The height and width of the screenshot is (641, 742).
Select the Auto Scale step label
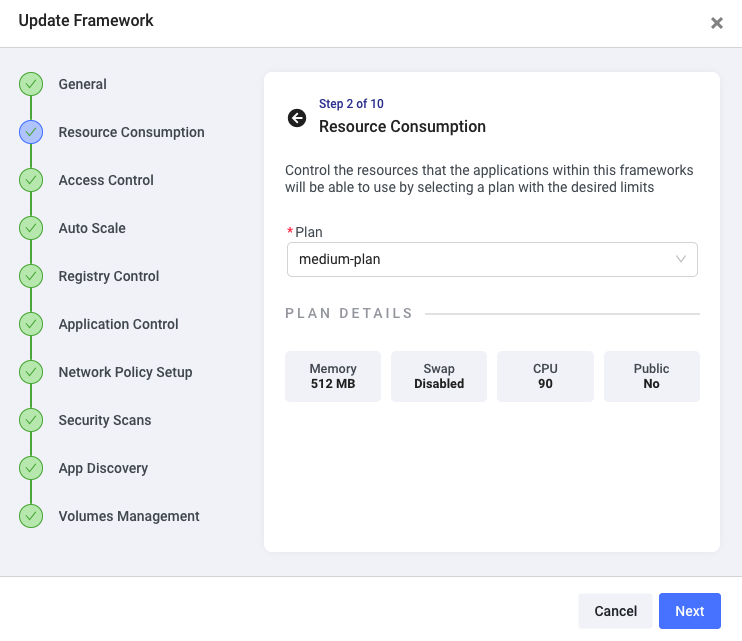92,228
